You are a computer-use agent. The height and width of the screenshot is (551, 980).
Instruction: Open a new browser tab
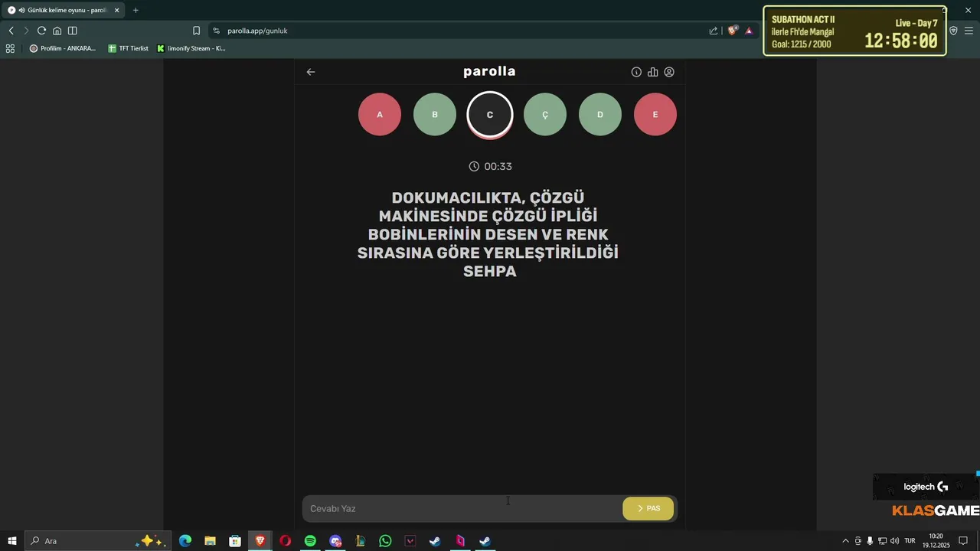(136, 10)
